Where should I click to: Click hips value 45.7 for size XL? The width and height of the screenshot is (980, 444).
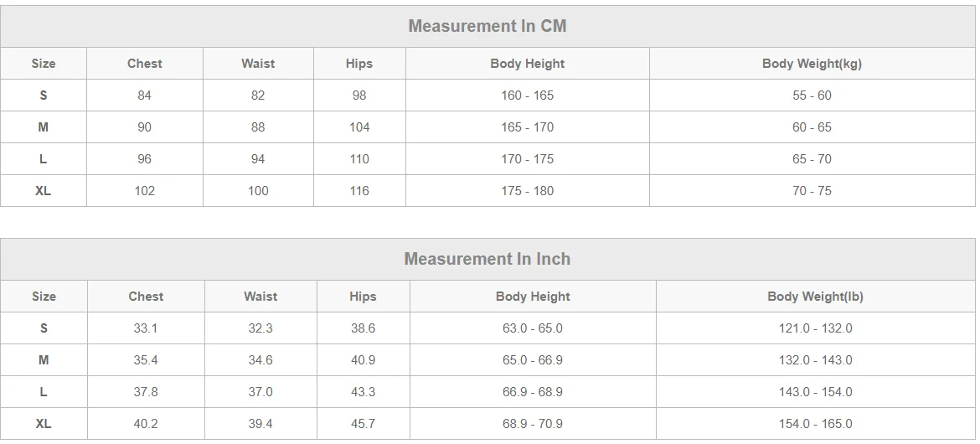[363, 424]
